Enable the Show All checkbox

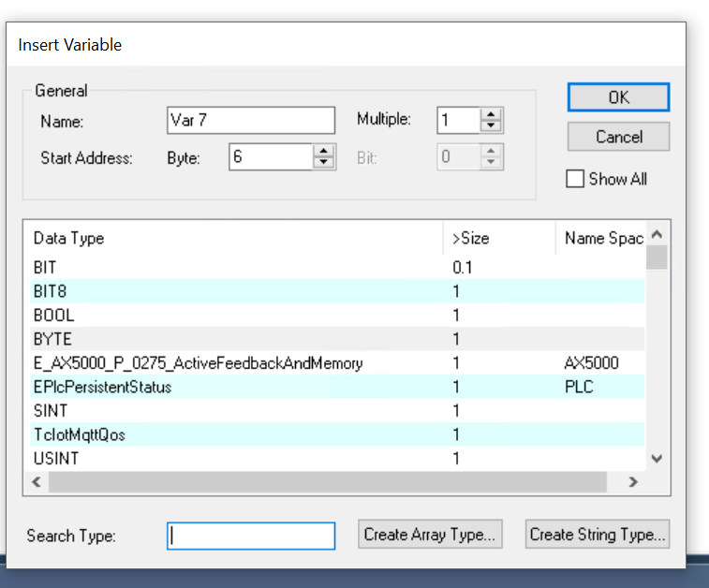[x=575, y=179]
